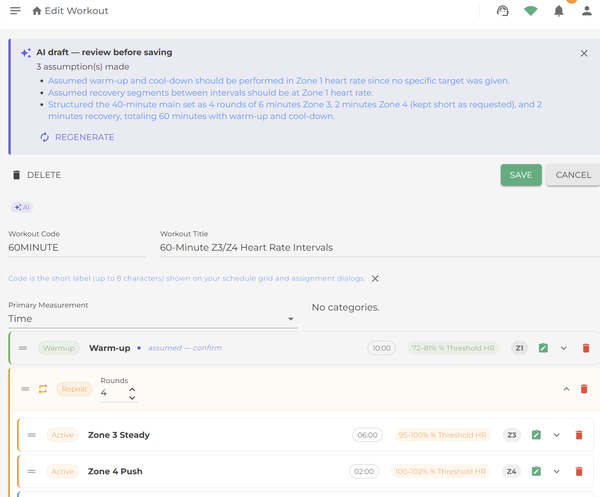Click the 40-minute main set assumption link
This screenshot has width=600, height=497.
coord(295,110)
